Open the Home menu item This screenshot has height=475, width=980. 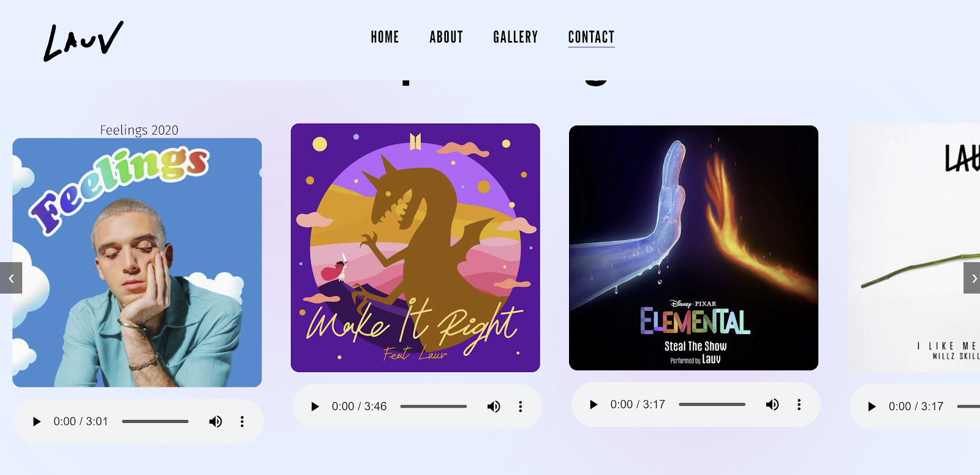[x=385, y=37]
